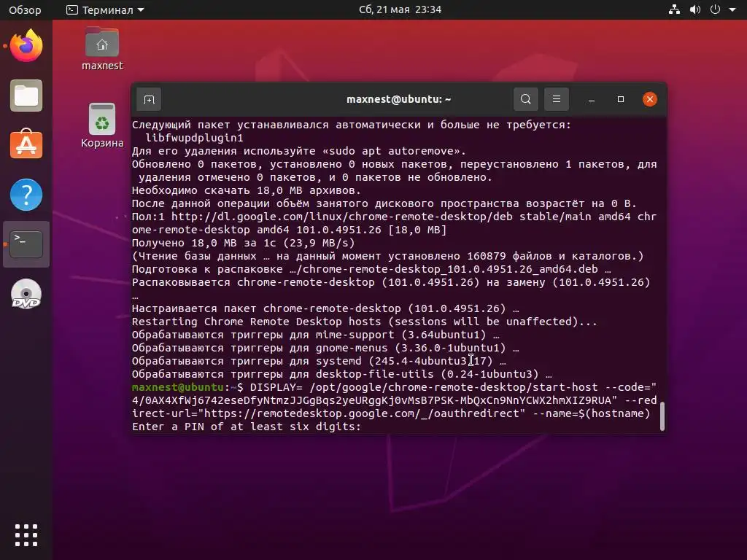The width and height of the screenshot is (747, 560).
Task: Open the maxnest home folder icon
Action: pyautogui.click(x=102, y=49)
